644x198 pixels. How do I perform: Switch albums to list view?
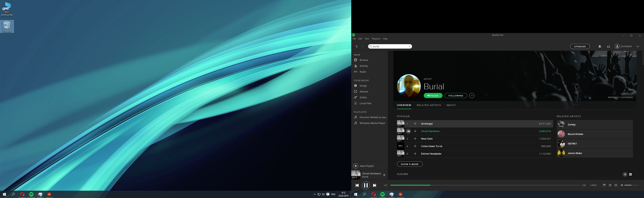pyautogui.click(x=625, y=174)
